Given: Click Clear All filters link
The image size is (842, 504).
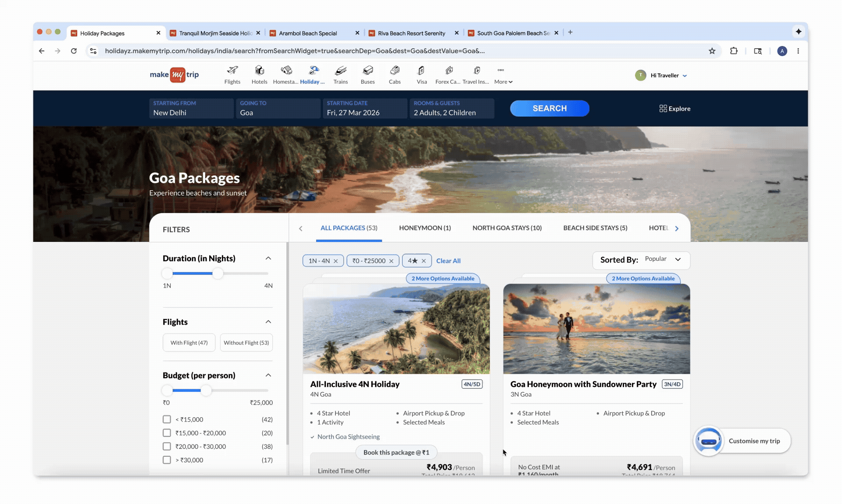Looking at the screenshot, I should [448, 261].
